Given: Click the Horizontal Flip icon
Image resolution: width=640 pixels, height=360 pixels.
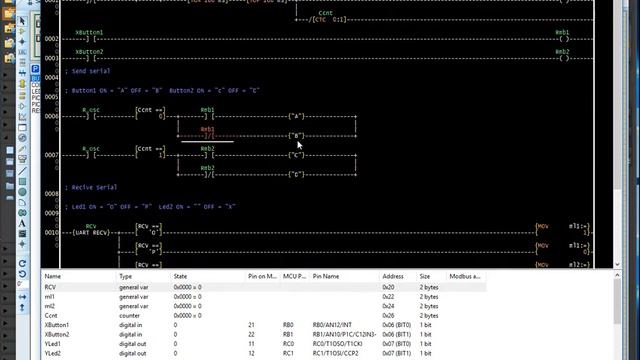Looking at the screenshot, I should tap(22, 297).
